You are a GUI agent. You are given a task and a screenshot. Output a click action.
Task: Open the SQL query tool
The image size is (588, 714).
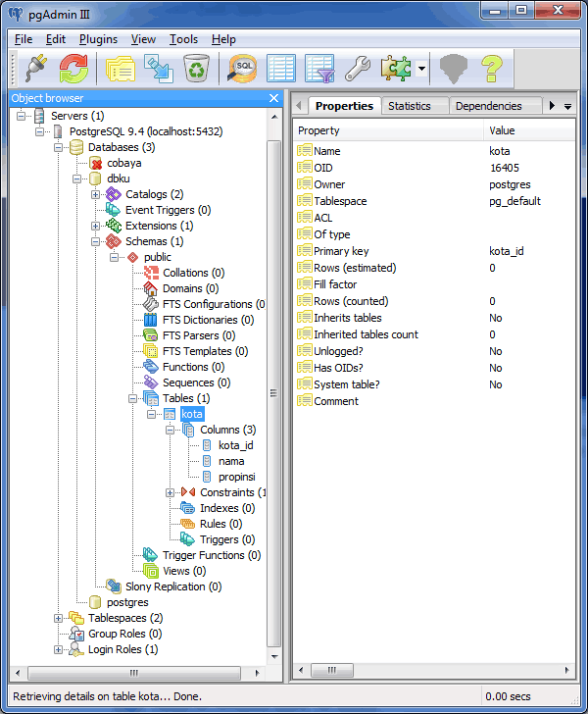(243, 69)
